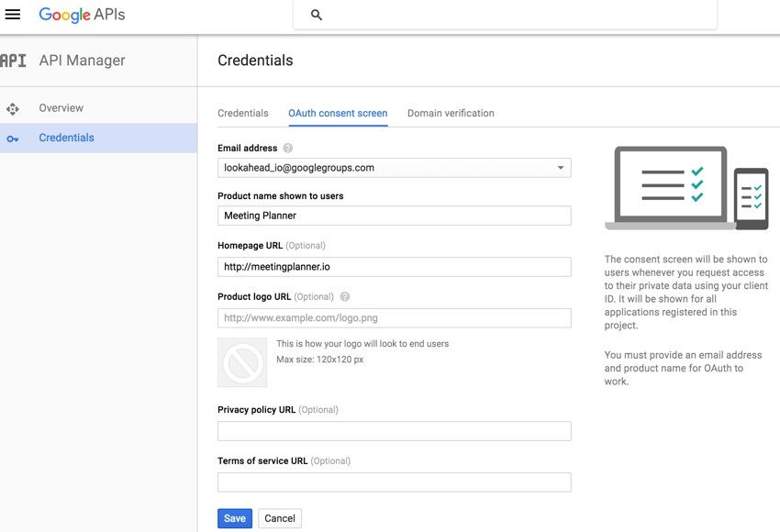Click the Overview sidebar icon

click(x=13, y=108)
